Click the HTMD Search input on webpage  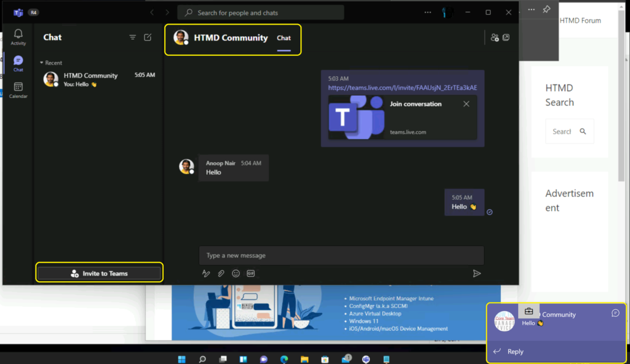coord(562,132)
